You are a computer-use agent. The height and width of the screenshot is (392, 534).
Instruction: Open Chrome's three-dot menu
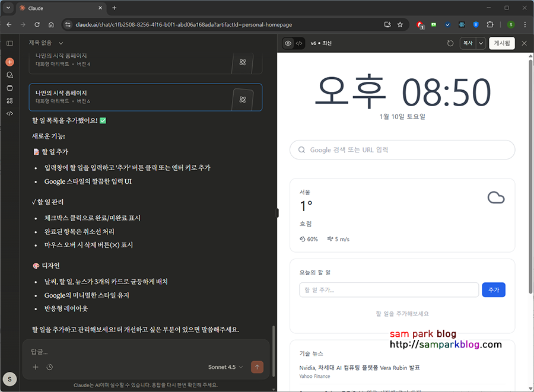(525, 24)
